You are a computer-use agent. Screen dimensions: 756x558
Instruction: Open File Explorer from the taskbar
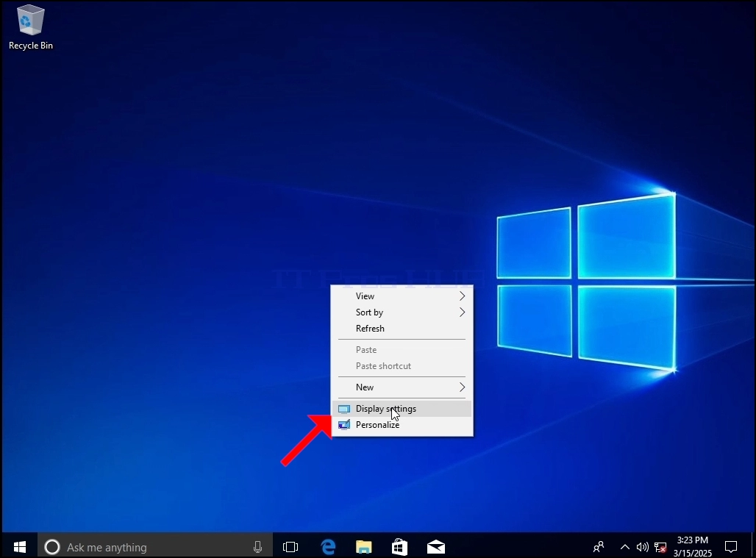[363, 547]
